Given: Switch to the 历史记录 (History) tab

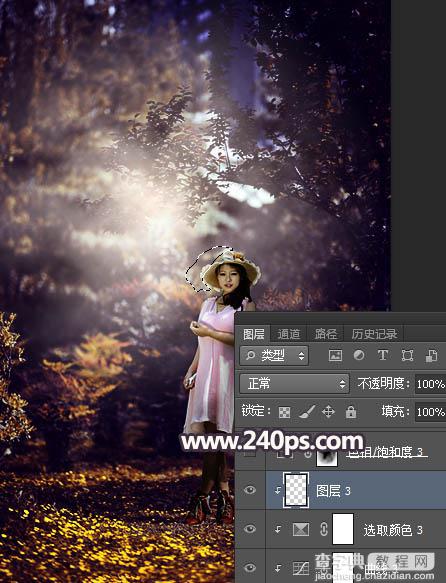Looking at the screenshot, I should point(374,334).
